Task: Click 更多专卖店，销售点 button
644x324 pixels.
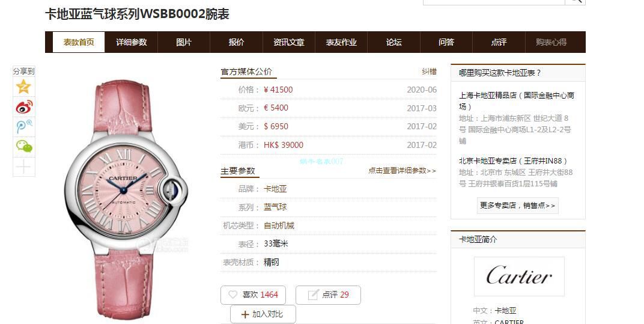Action: (x=517, y=205)
